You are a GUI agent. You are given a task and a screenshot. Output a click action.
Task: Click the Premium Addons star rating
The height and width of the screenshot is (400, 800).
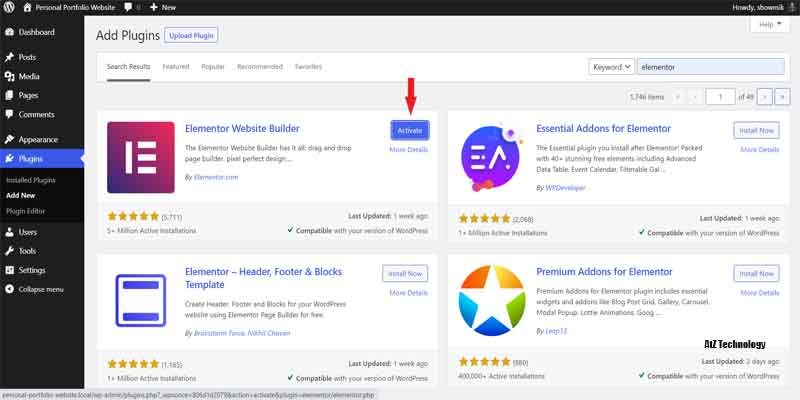point(485,362)
